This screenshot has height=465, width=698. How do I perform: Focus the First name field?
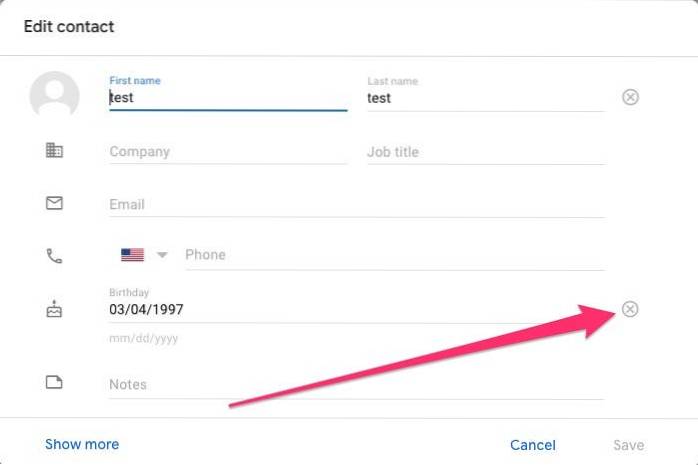click(x=227, y=98)
